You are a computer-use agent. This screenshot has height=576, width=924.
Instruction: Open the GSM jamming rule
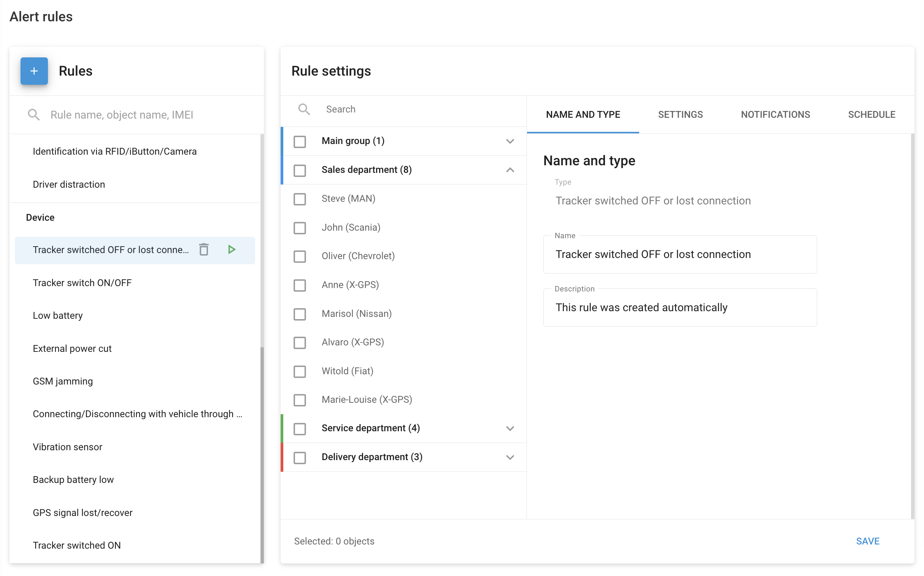[63, 381]
